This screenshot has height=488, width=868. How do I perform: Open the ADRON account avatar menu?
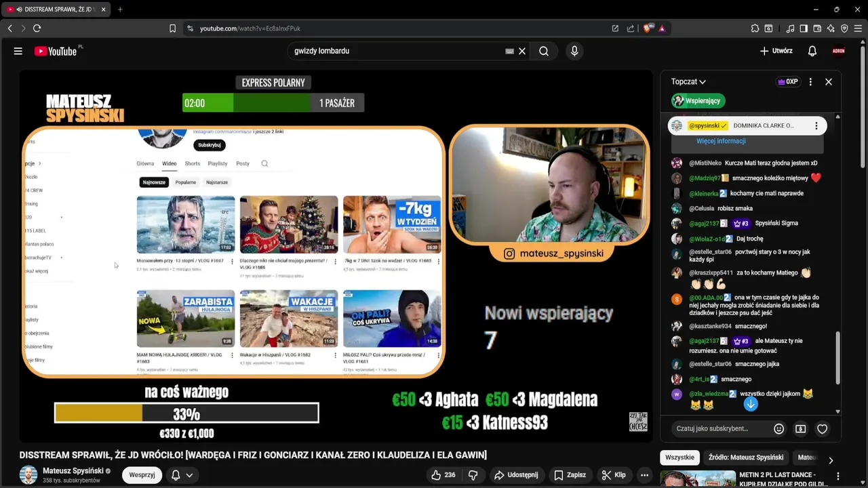(x=839, y=51)
